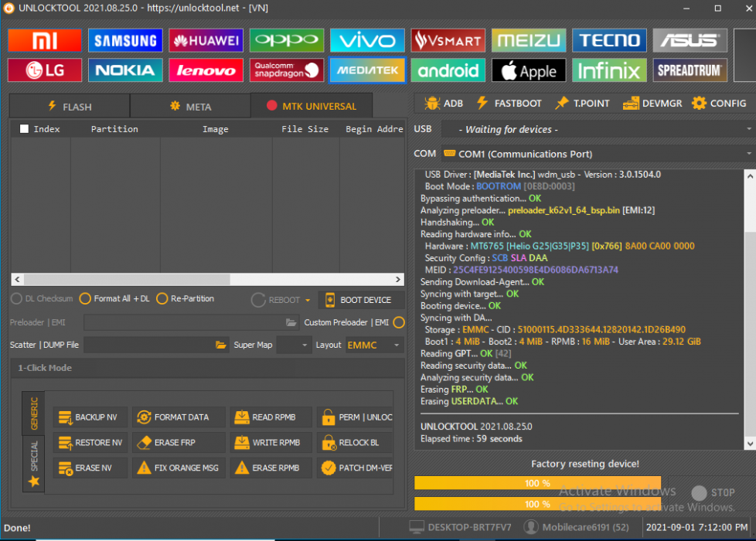Pick the vivo brand logo
The width and height of the screenshot is (756, 541).
pyautogui.click(x=367, y=40)
